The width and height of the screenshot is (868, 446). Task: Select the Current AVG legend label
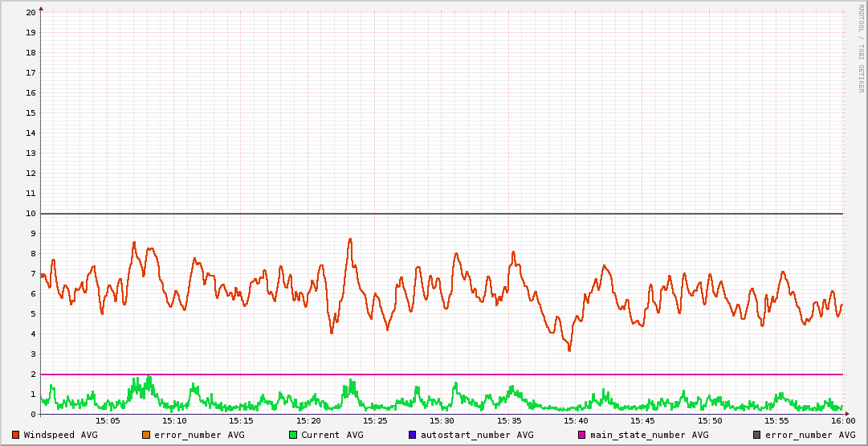coord(332,435)
